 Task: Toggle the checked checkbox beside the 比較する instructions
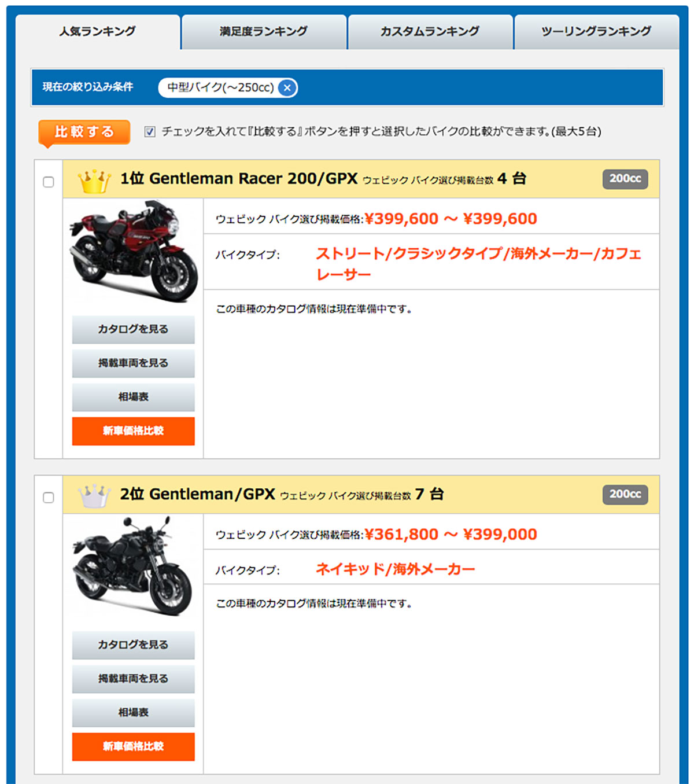pos(150,132)
